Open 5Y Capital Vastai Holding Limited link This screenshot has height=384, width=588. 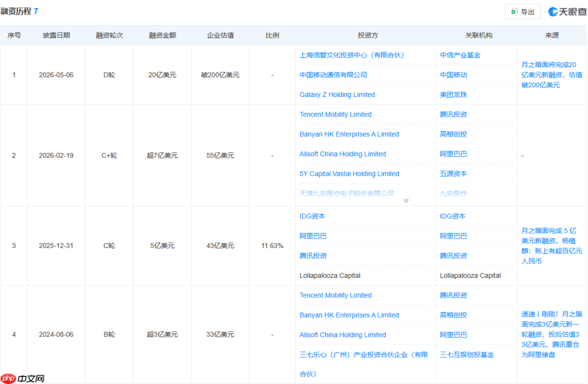coord(349,174)
